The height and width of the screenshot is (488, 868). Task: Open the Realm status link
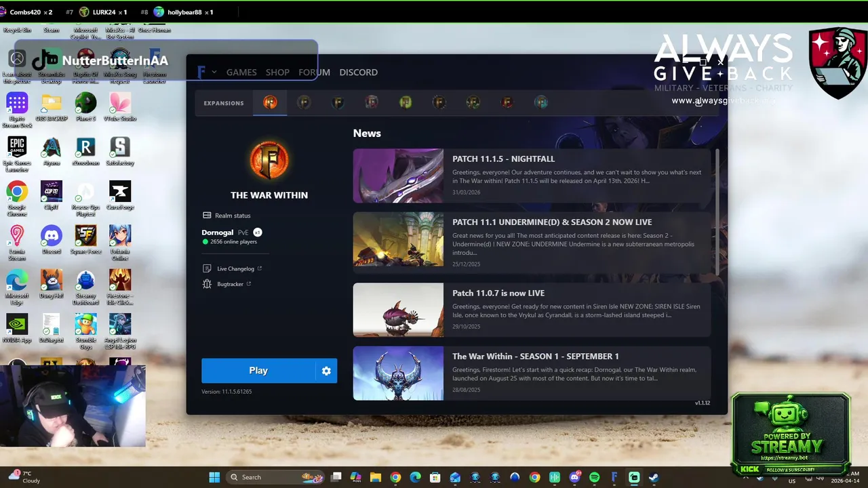coord(233,216)
